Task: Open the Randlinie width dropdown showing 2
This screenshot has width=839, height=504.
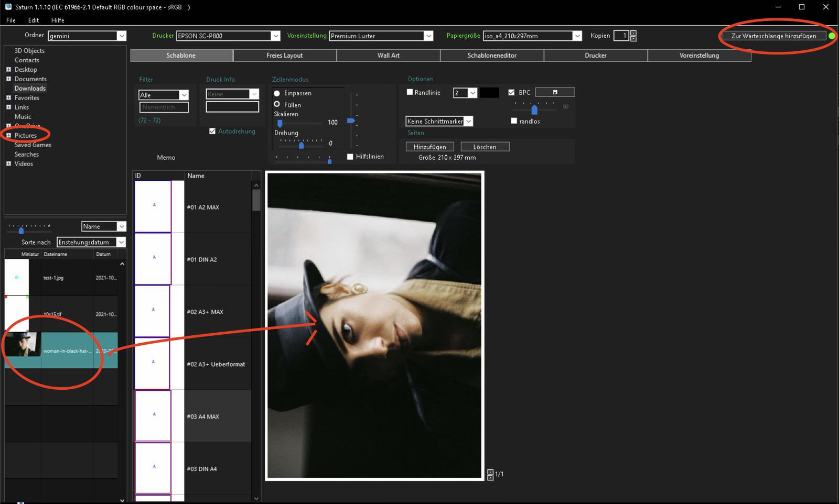Action: [465, 93]
